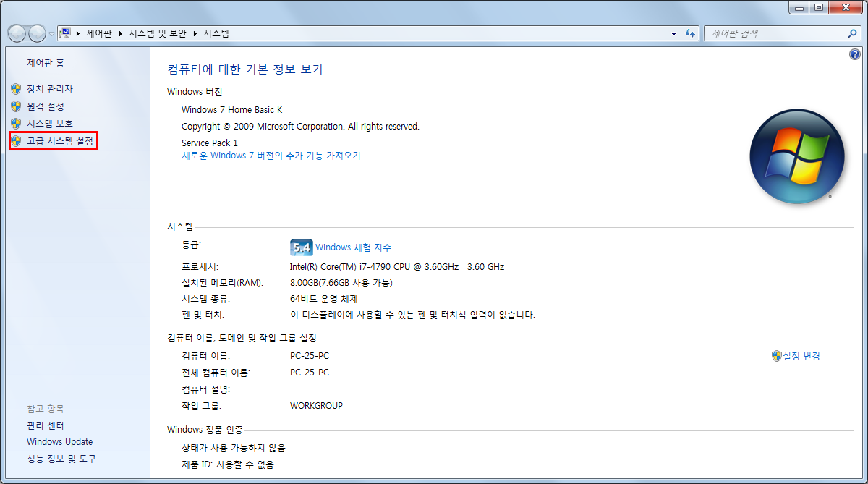Open 장치 관리자 link
868x484 pixels.
coord(50,89)
